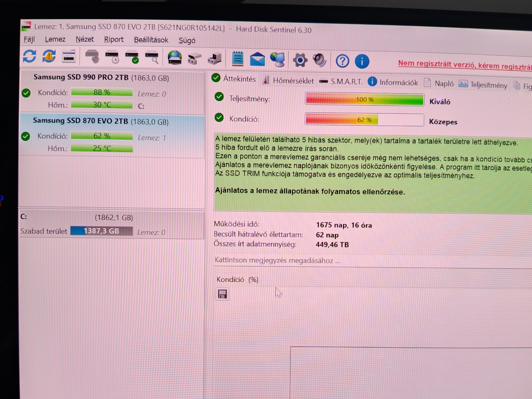Open the Súgó menu
This screenshot has width=532, height=399.
[187, 41]
